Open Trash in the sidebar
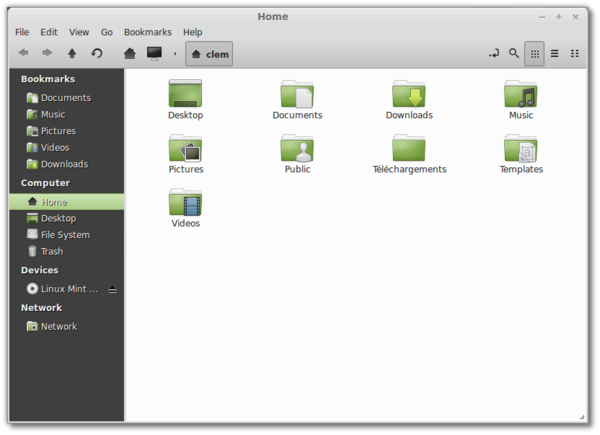Viewport: 600px width, 435px height. (x=51, y=252)
